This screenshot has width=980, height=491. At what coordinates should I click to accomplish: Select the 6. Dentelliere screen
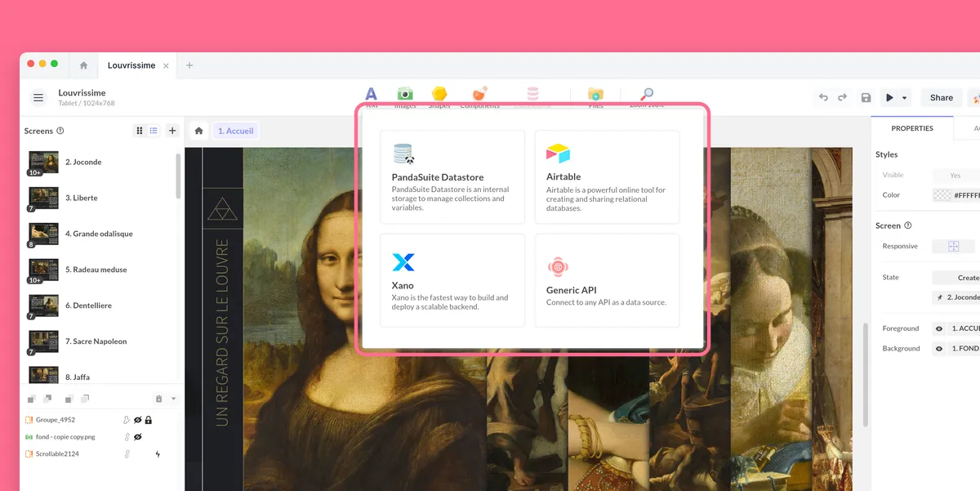(x=98, y=306)
